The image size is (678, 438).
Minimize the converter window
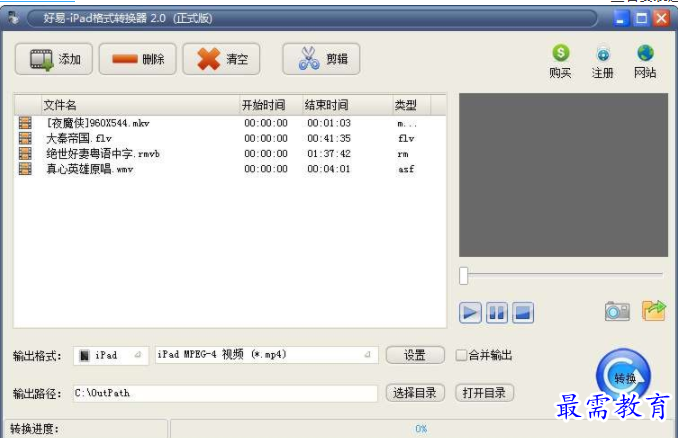[621, 19]
